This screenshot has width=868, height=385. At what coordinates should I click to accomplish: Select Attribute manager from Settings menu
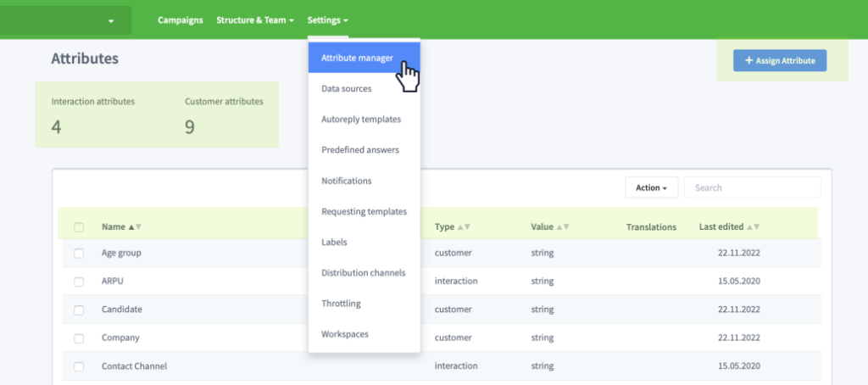tap(364, 58)
